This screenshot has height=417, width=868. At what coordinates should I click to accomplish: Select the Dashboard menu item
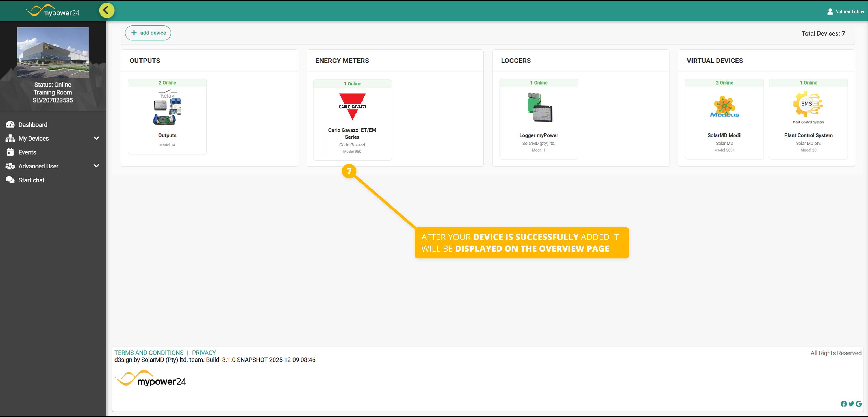[33, 125]
